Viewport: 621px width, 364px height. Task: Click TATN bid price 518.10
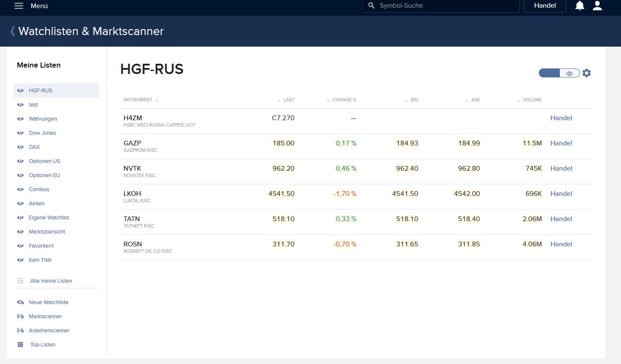pos(407,219)
